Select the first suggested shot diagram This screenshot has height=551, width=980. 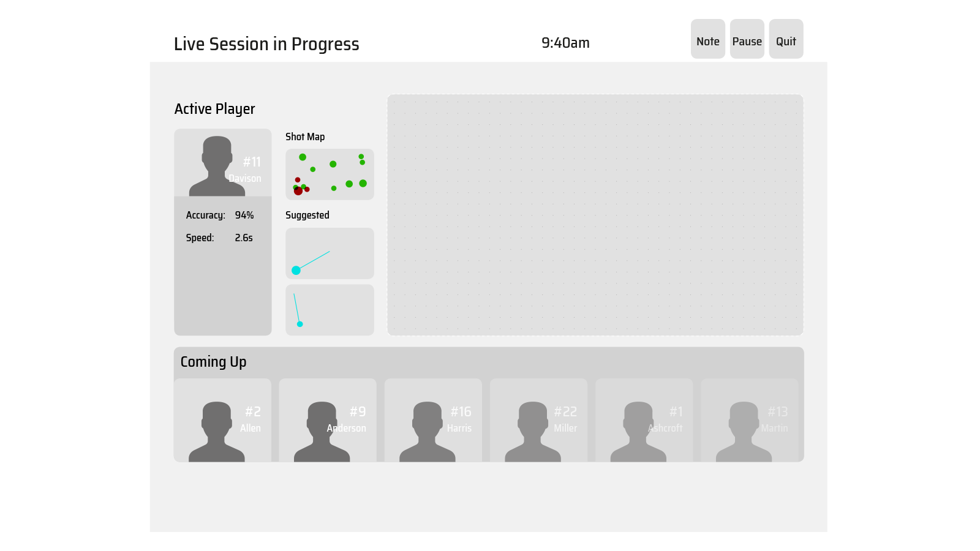click(330, 253)
